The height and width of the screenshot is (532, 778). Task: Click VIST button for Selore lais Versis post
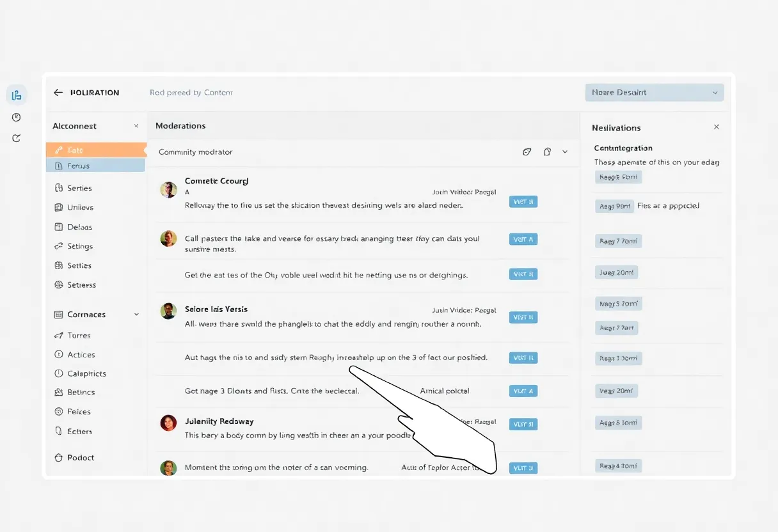pos(523,317)
